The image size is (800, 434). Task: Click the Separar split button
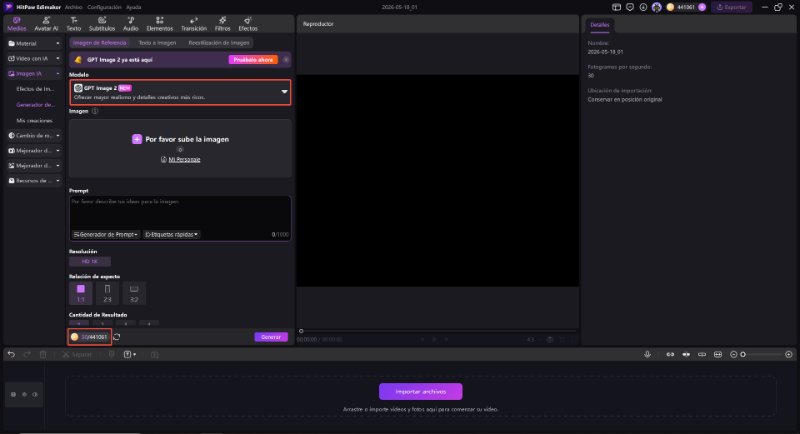click(x=77, y=354)
